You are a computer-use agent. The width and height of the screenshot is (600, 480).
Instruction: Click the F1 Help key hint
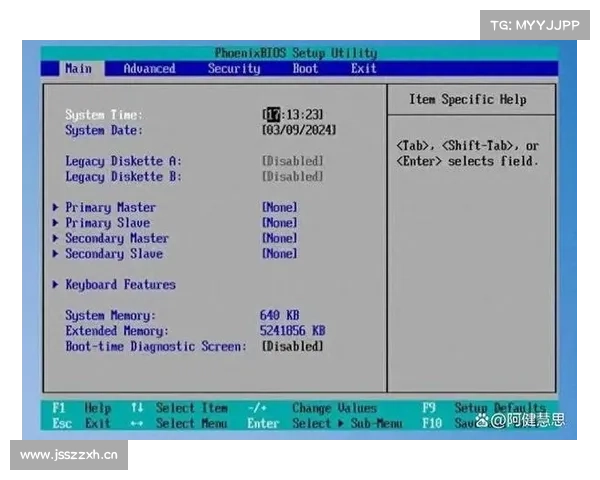[x=82, y=408]
